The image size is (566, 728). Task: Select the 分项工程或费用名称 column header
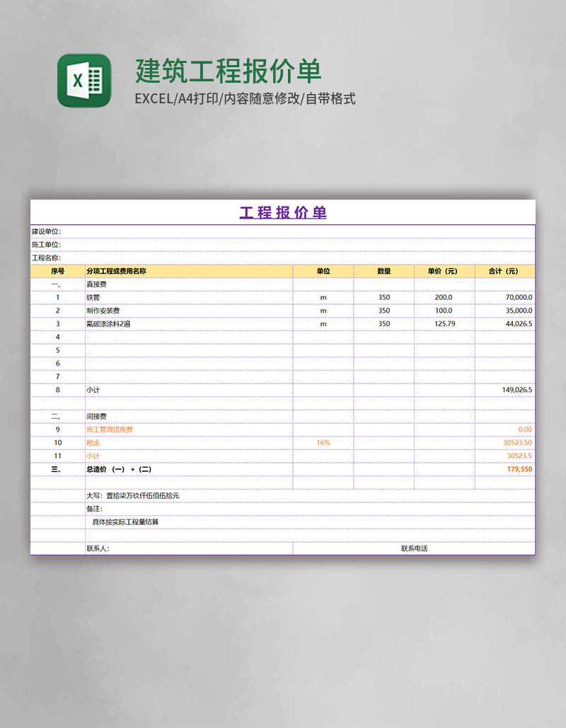coord(188,271)
